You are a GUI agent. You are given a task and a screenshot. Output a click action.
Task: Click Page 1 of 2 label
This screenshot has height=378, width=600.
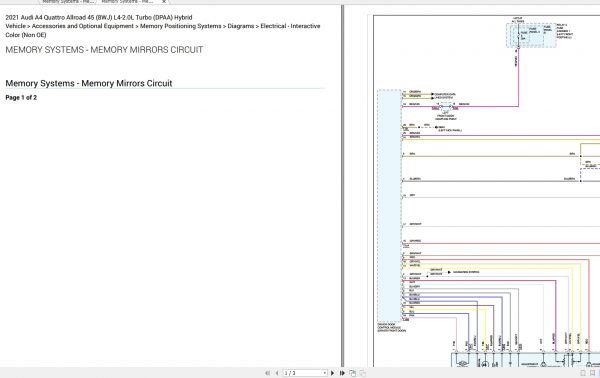(x=21, y=98)
